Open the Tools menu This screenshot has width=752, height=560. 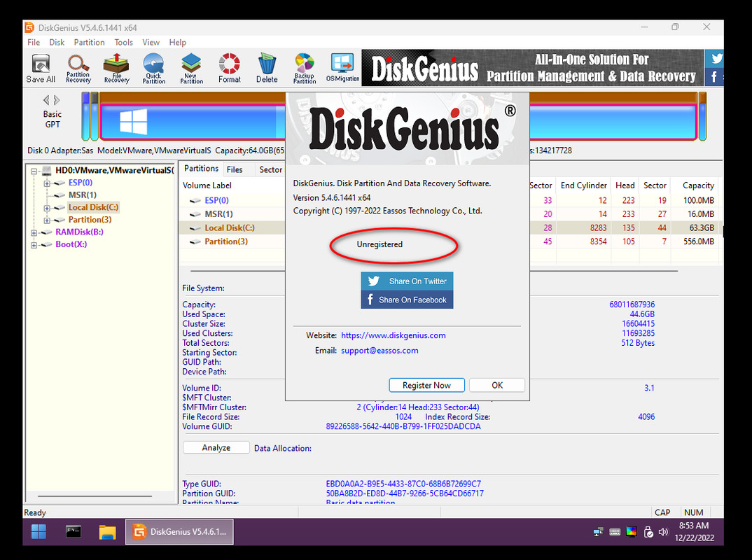[123, 42]
